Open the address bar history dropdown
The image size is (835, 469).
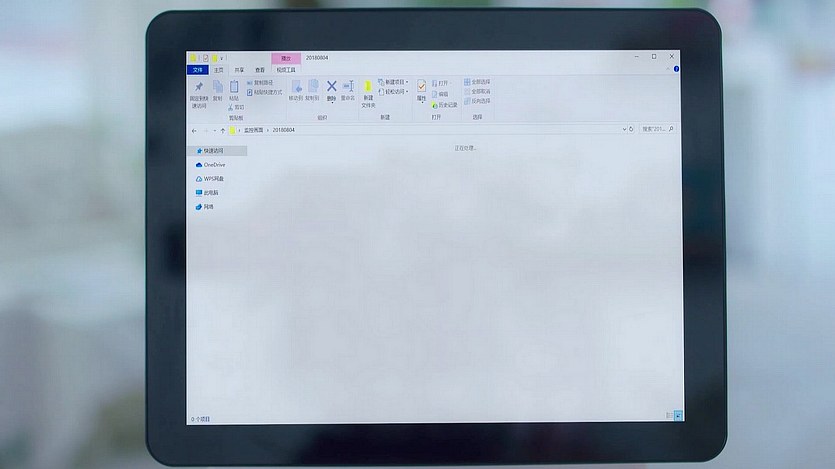point(624,129)
